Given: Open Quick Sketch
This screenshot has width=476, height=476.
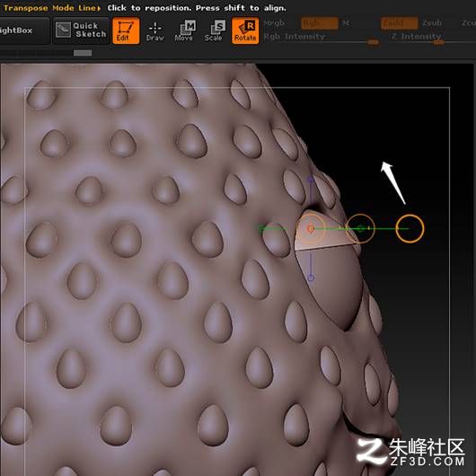Looking at the screenshot, I should [x=81, y=31].
